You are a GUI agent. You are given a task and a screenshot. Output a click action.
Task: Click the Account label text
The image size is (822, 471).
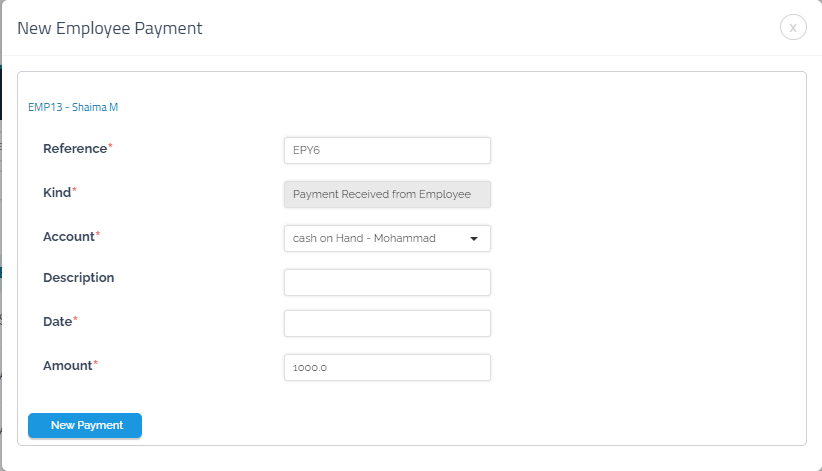tap(68, 237)
